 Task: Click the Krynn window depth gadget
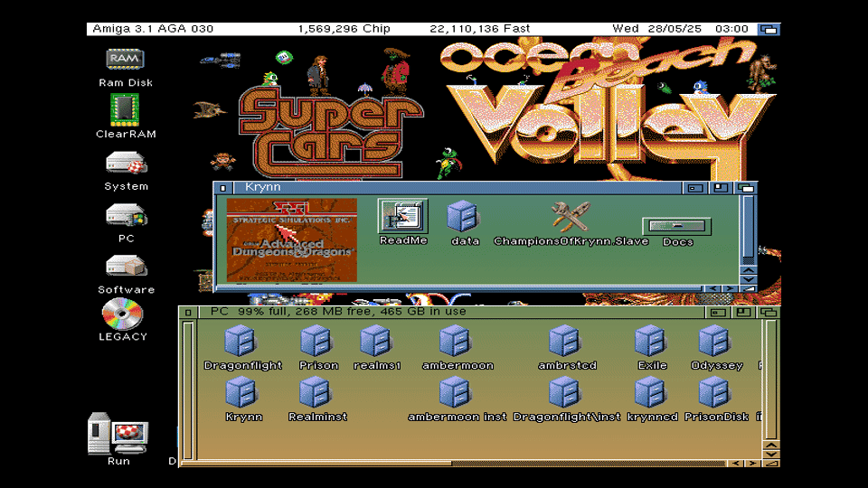pyautogui.click(x=745, y=188)
